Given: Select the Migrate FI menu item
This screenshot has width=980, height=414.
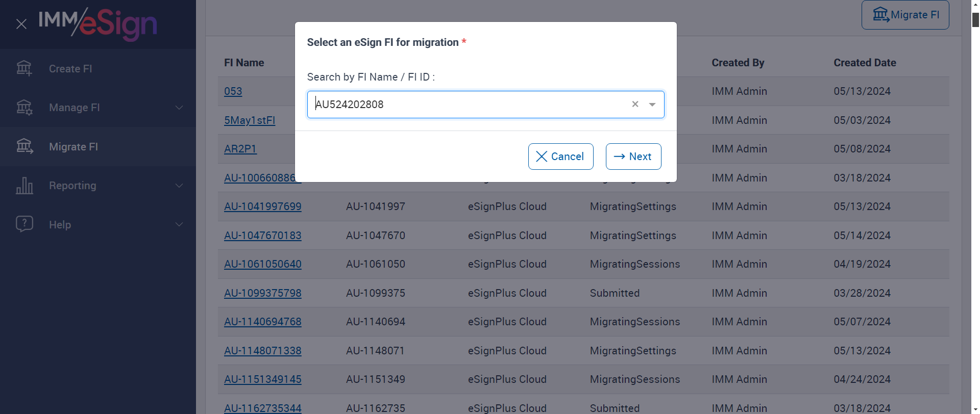Looking at the screenshot, I should tap(73, 147).
